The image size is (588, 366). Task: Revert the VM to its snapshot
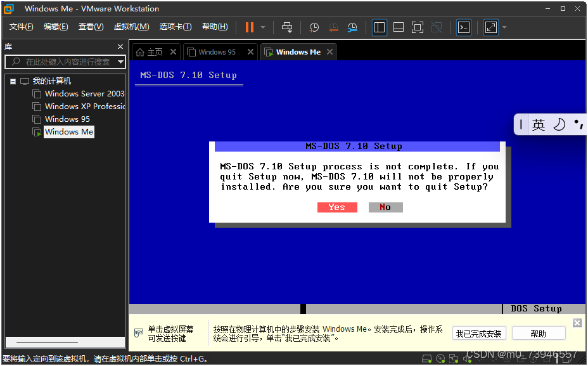pyautogui.click(x=333, y=27)
